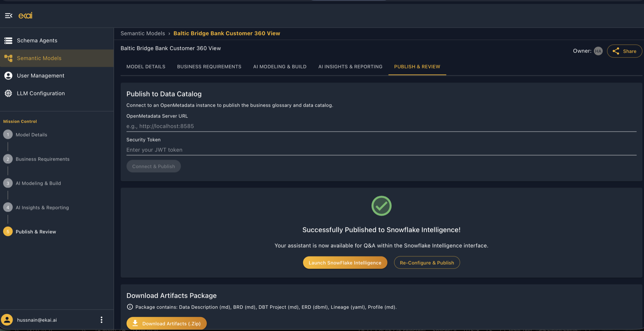Screen dimensions: 644x331
Task: Select the Semantic Models sidebar icon
Action: (x=8, y=58)
